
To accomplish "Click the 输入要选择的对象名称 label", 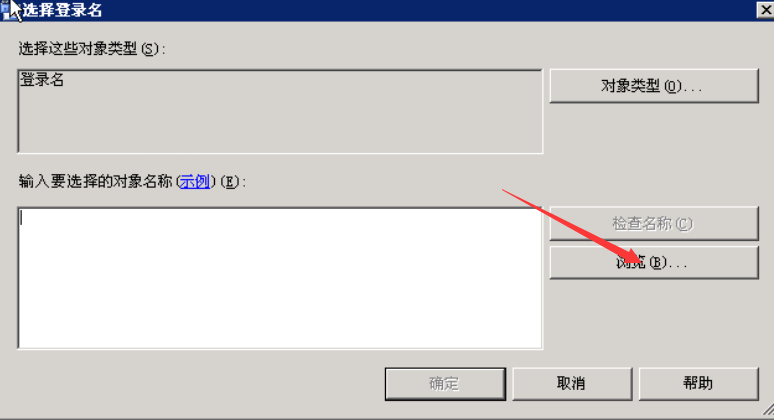I will (x=95, y=182).
